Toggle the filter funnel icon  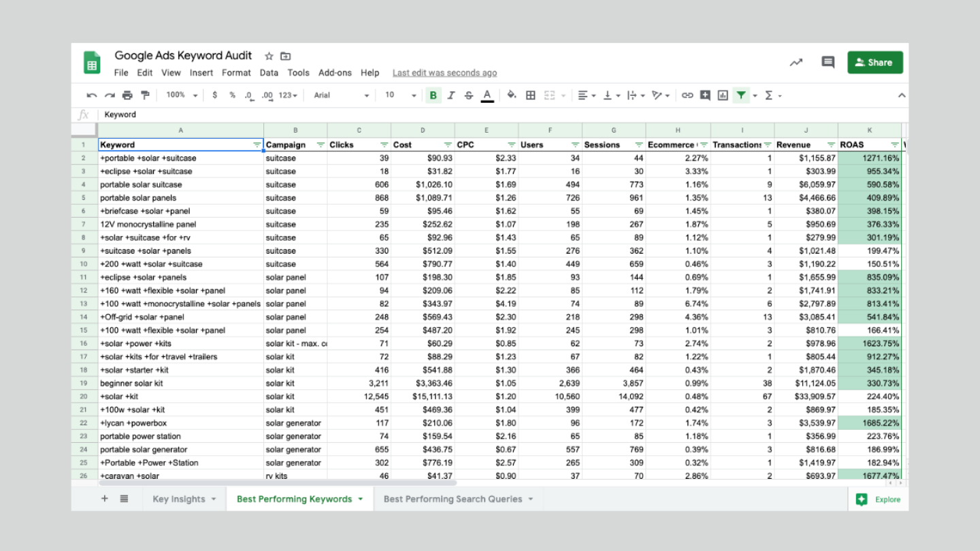pyautogui.click(x=741, y=95)
